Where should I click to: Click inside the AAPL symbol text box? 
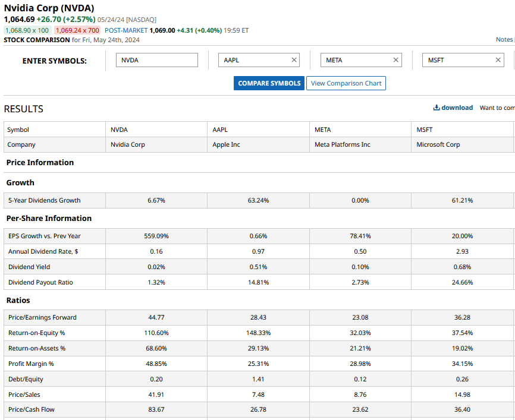coord(253,60)
